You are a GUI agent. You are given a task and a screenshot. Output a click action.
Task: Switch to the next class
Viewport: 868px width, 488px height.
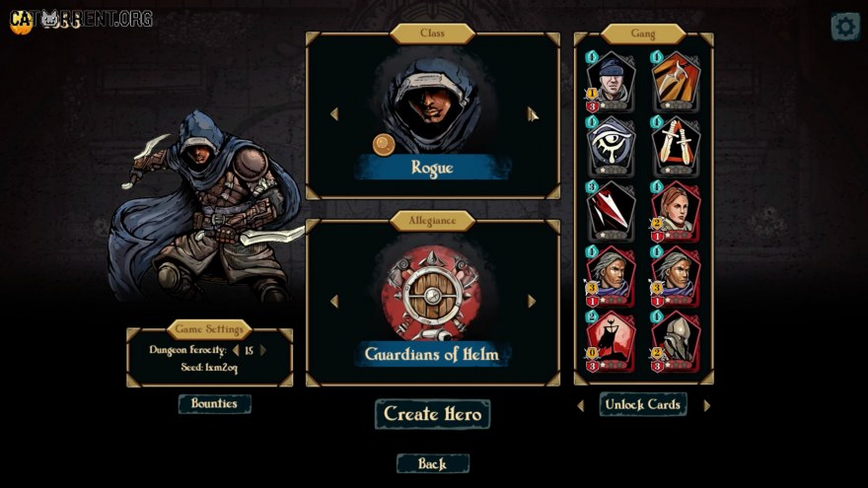tap(532, 114)
